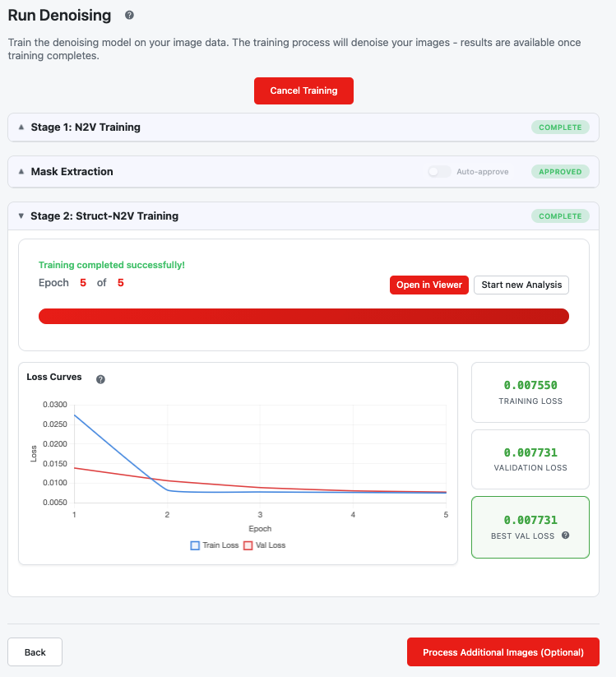This screenshot has width=616, height=677.
Task: Click the red training progress bar
Action: coord(304,316)
